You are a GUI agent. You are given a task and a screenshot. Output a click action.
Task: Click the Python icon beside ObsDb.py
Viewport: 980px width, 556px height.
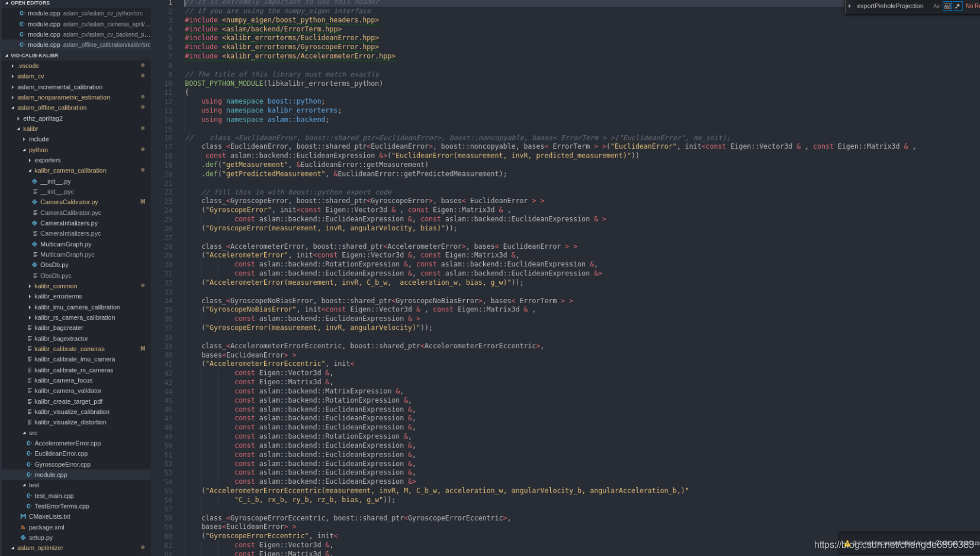tap(35, 265)
